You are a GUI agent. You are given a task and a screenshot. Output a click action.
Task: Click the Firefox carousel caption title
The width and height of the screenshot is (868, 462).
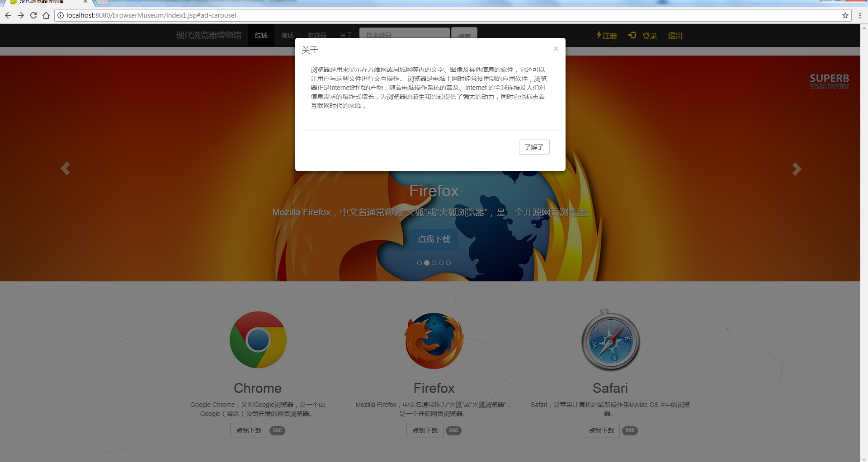point(434,191)
